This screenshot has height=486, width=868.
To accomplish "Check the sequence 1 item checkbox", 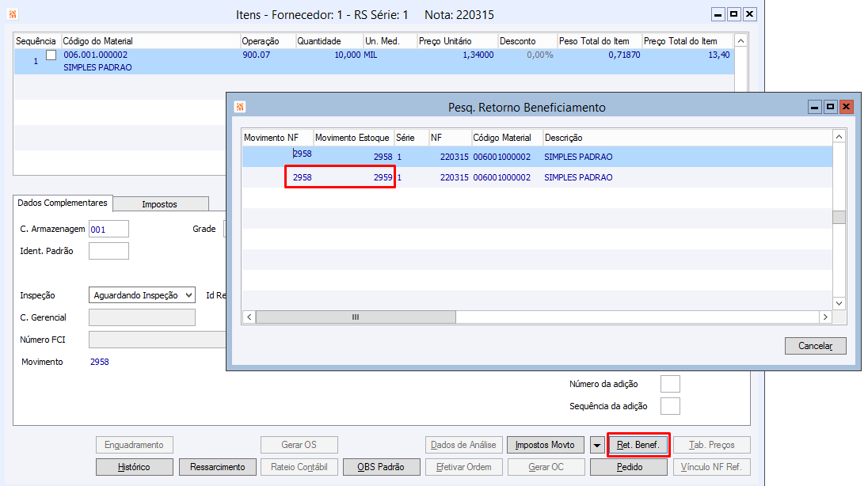I will (x=51, y=55).
